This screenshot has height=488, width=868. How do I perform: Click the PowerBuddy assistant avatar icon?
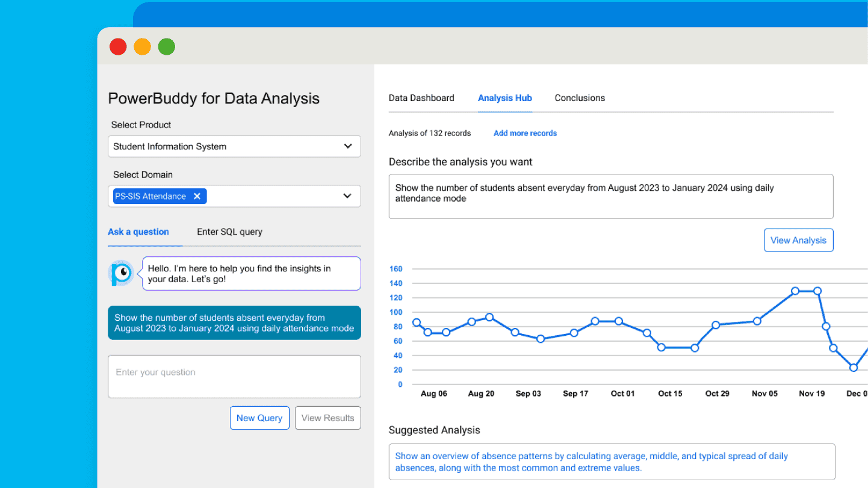[122, 273]
